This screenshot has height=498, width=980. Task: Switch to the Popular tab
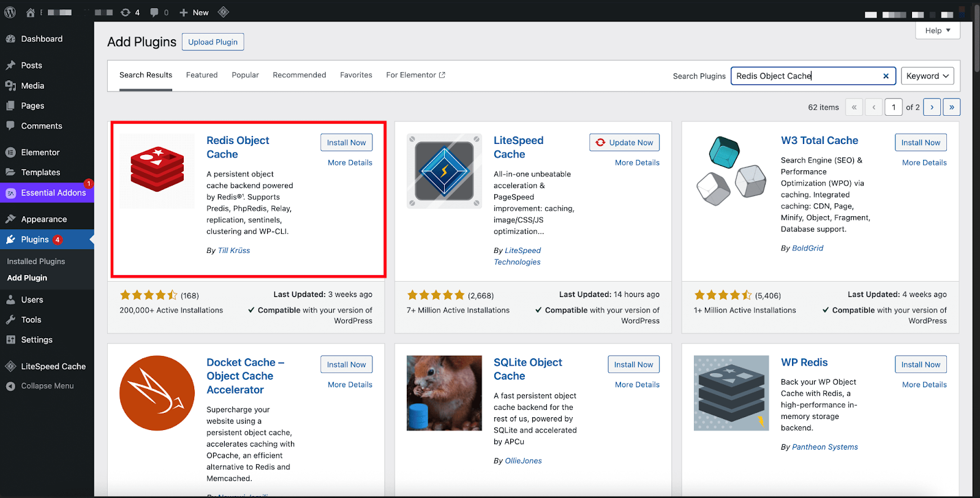tap(245, 75)
